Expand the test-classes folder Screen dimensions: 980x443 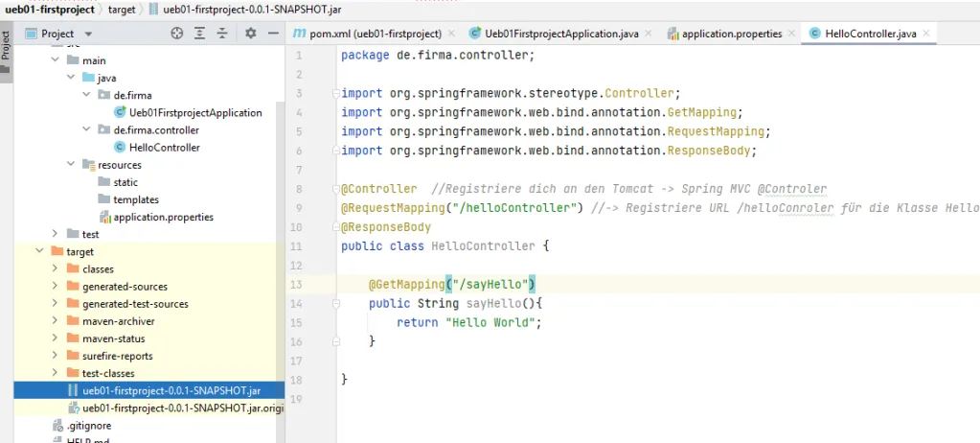56,373
